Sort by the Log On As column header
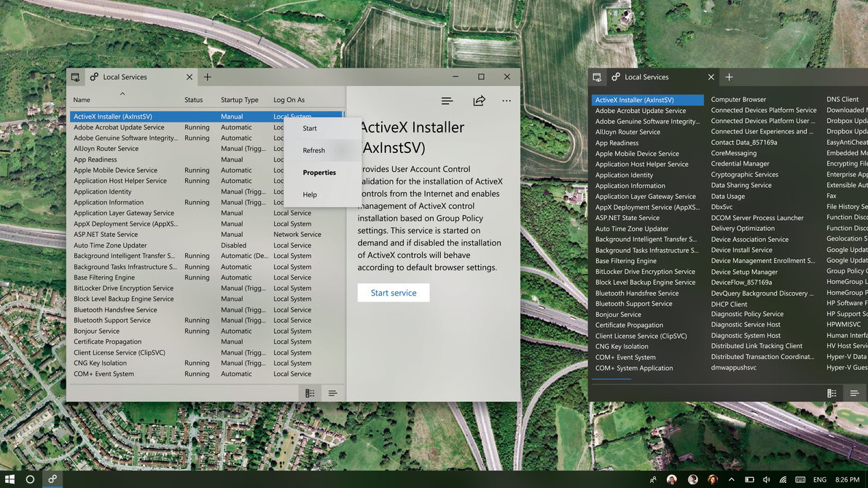 (x=289, y=100)
